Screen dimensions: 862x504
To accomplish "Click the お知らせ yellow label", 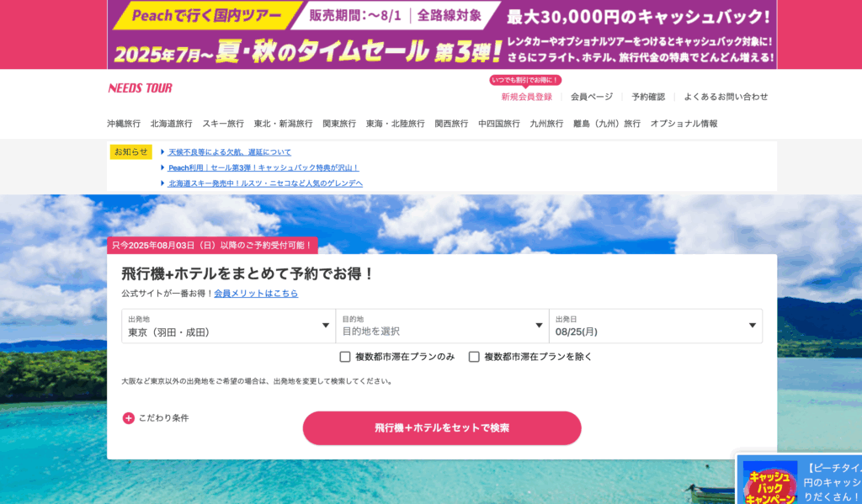I will pyautogui.click(x=130, y=151).
